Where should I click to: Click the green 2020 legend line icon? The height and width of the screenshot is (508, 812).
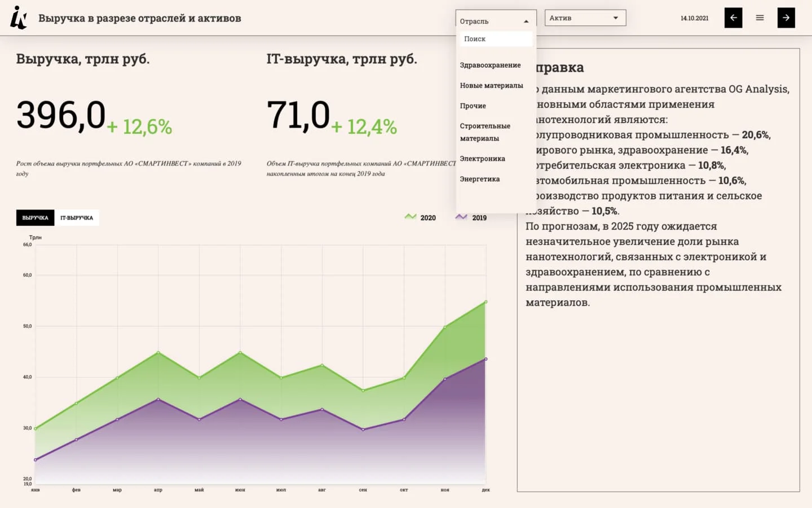(411, 217)
